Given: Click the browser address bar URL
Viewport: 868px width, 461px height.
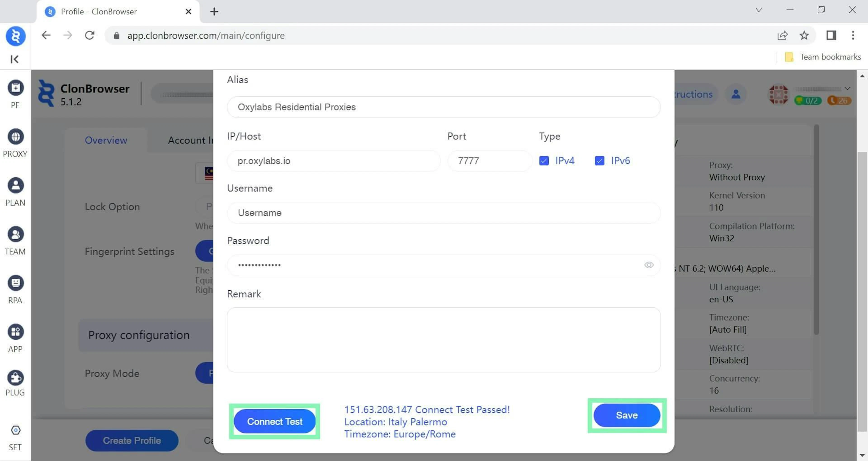Looking at the screenshot, I should [x=206, y=35].
